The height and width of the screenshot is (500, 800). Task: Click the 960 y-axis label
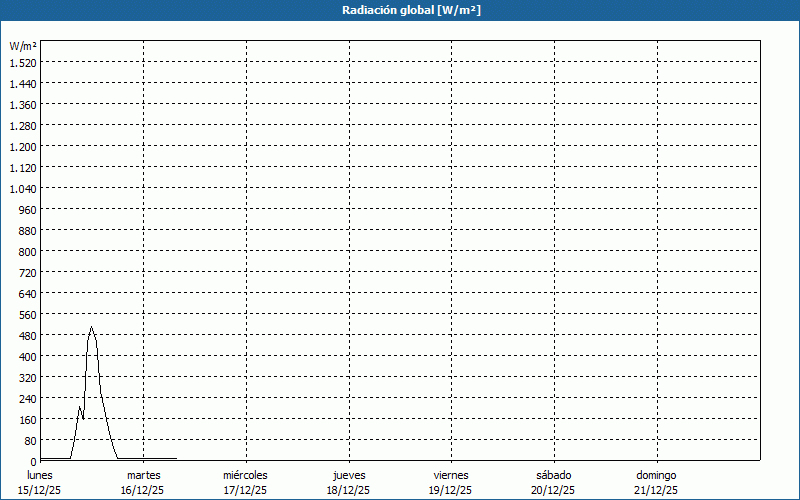click(28, 210)
